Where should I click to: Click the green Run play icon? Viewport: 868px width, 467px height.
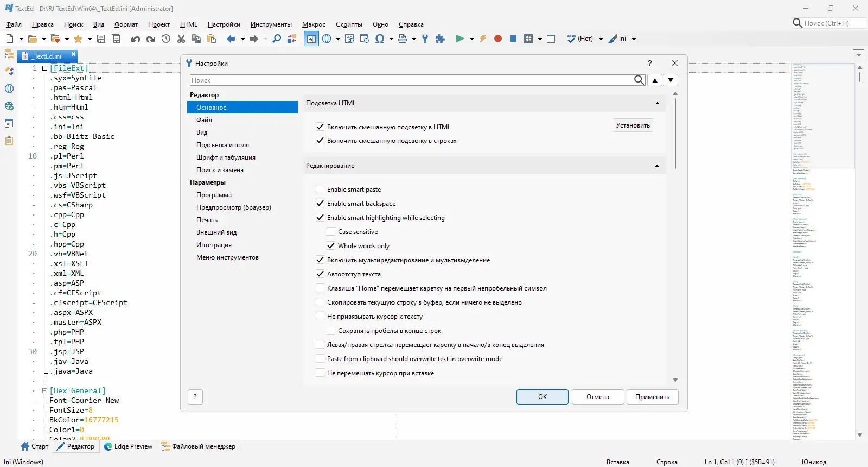(460, 39)
